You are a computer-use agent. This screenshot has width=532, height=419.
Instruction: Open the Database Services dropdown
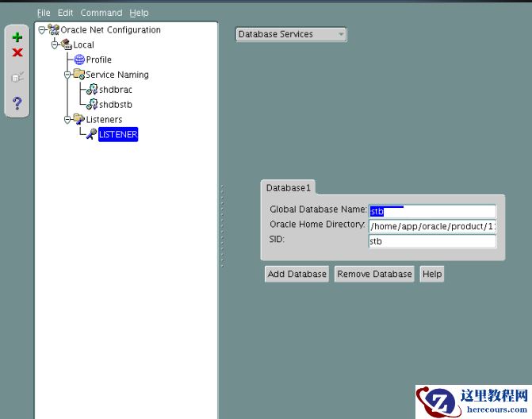(291, 34)
